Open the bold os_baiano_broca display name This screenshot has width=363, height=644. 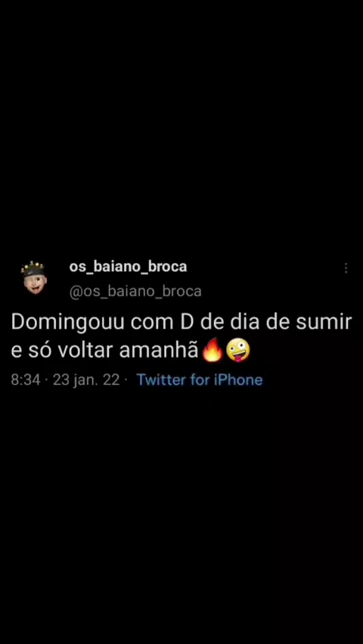[128, 267]
